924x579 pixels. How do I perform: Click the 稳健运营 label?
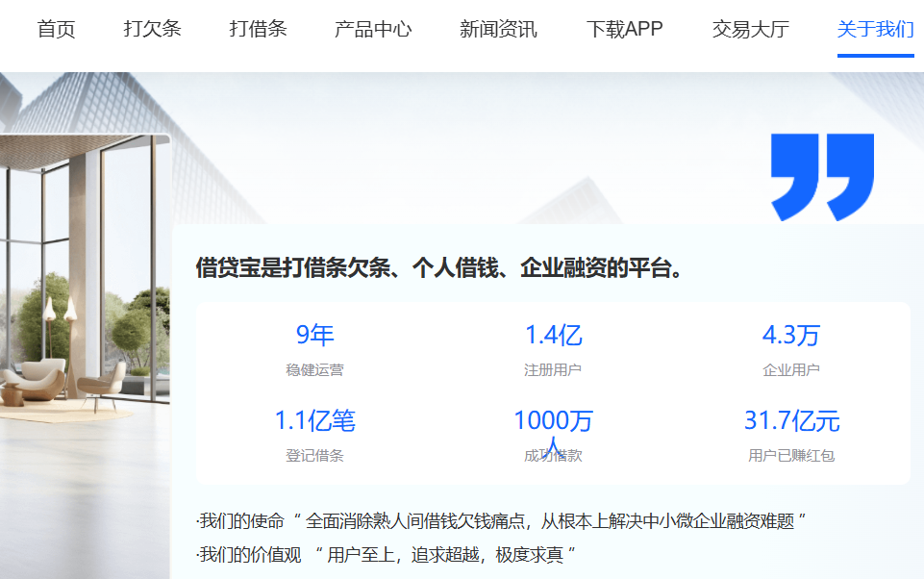[314, 369]
